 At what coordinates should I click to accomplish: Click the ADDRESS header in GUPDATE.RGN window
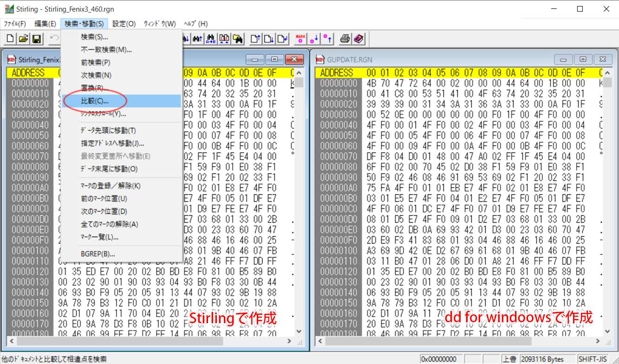click(x=337, y=73)
